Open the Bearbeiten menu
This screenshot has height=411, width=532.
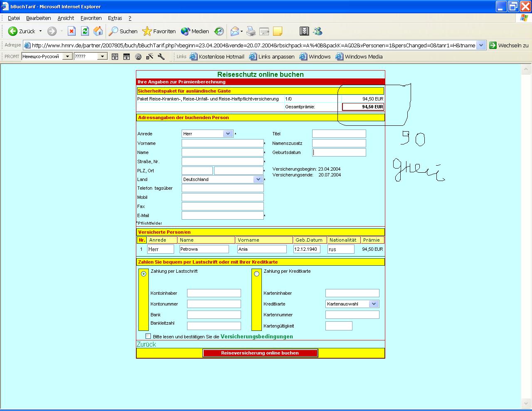pyautogui.click(x=38, y=18)
